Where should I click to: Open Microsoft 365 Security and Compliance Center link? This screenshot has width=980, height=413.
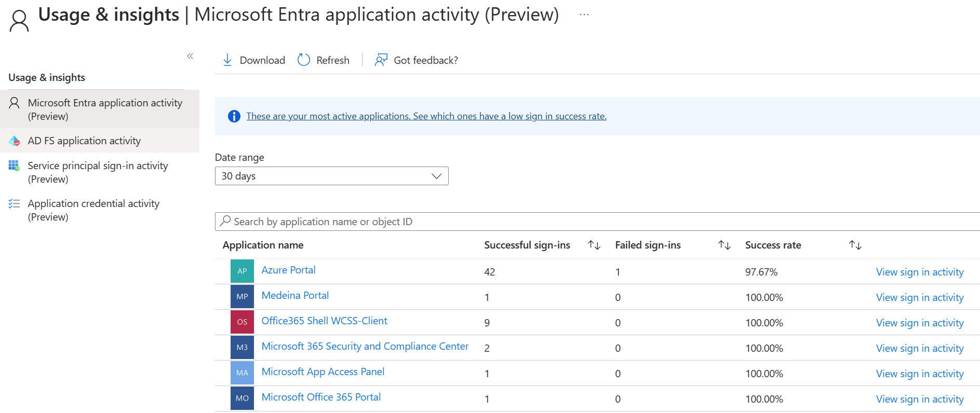pos(365,346)
